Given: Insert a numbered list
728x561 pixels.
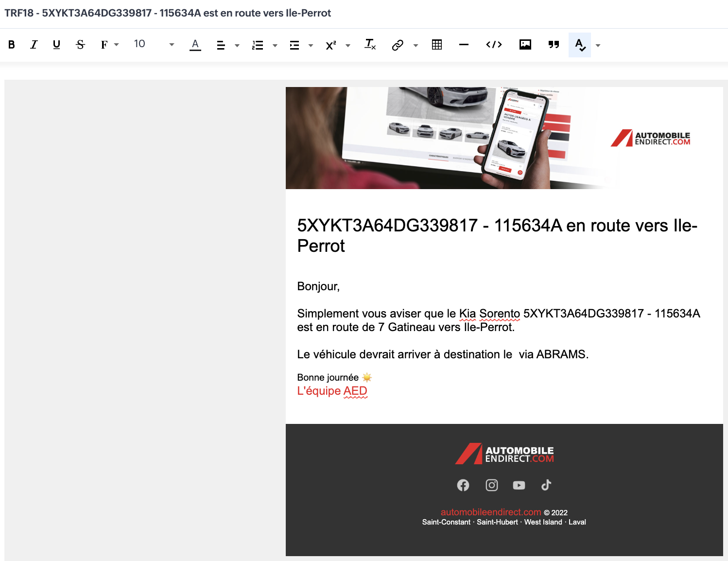Looking at the screenshot, I should click(x=258, y=45).
